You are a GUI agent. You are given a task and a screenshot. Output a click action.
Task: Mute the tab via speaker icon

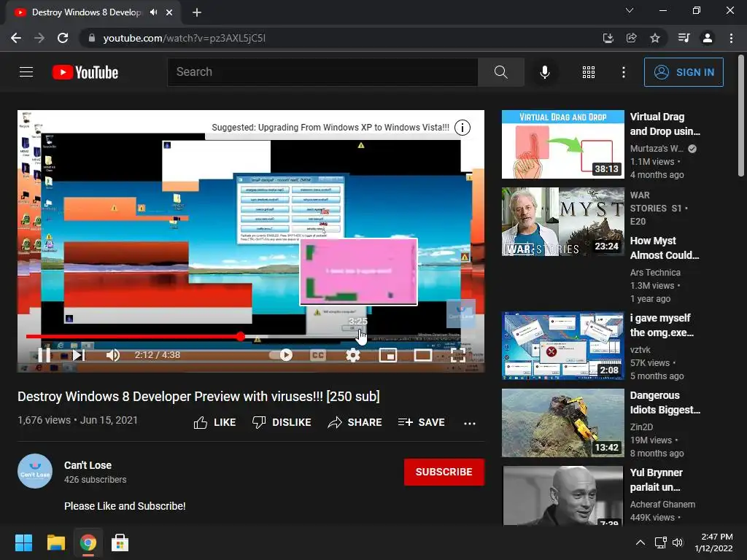click(153, 12)
